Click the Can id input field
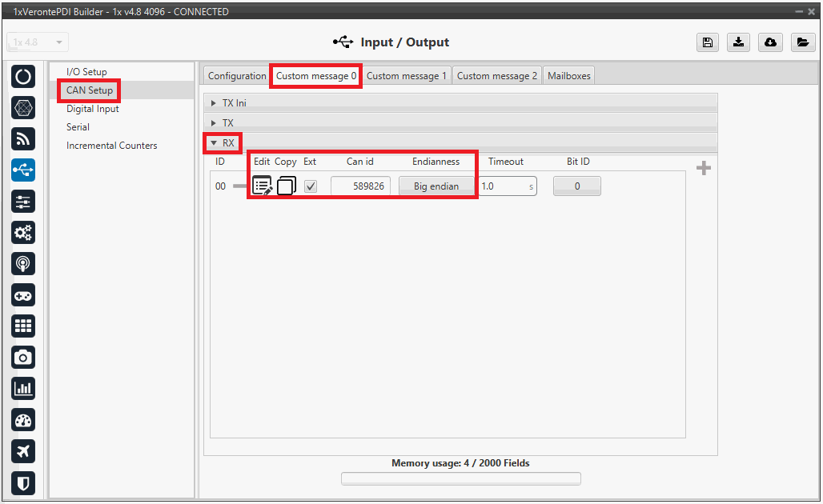823x504 pixels. [x=360, y=186]
